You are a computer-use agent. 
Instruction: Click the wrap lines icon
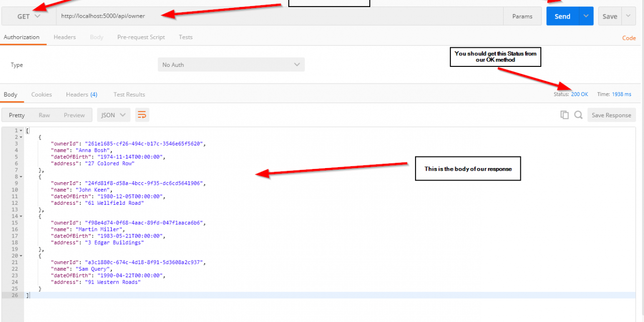point(142,115)
